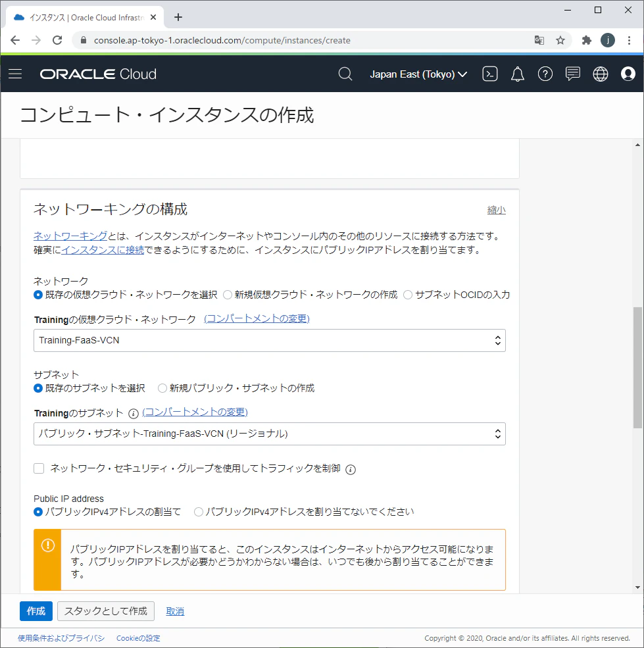Open Cookieの設定 footer link
Image resolution: width=644 pixels, height=648 pixels.
(138, 638)
